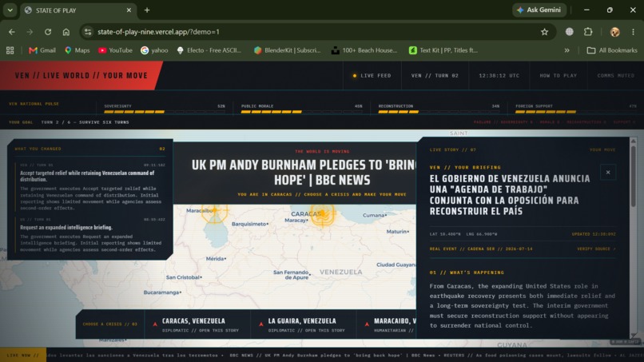
Task: Toggle COMMS MUTED audio
Action: (x=616, y=76)
